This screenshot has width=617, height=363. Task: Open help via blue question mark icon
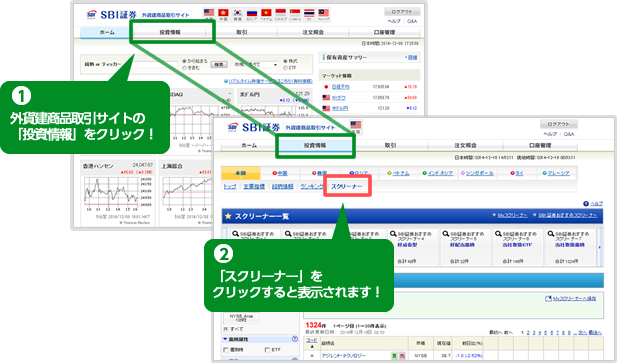586,203
